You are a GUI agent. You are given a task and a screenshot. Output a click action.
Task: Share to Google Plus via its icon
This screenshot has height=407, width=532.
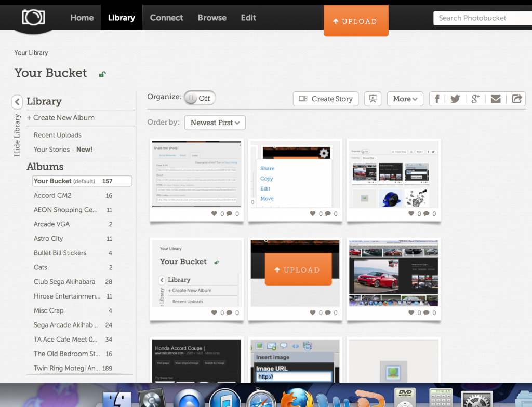click(475, 99)
